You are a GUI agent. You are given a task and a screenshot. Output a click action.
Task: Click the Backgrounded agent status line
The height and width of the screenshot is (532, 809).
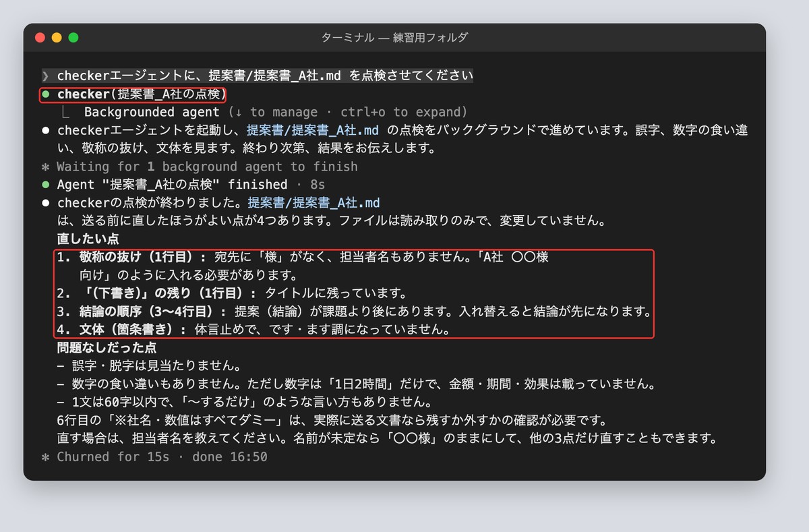coord(276,112)
